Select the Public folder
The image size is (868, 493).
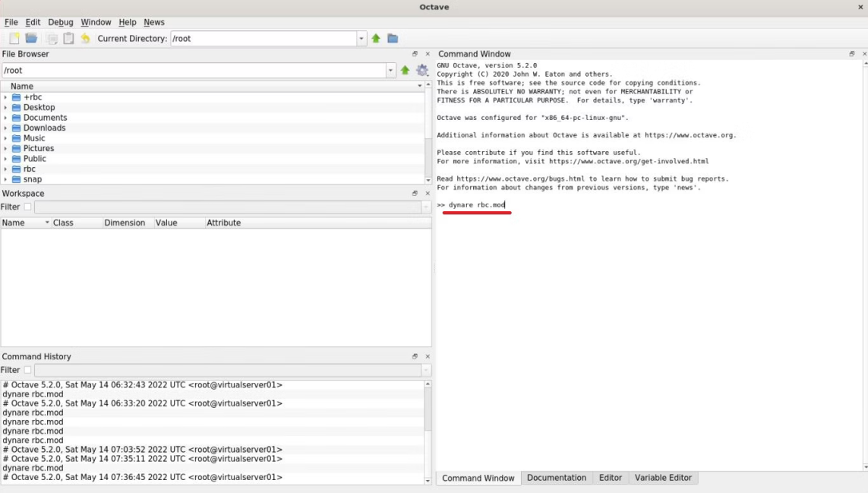(34, 159)
